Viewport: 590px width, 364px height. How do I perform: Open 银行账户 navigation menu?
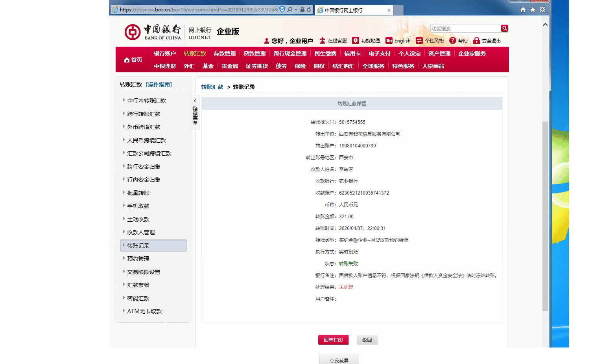pos(165,53)
